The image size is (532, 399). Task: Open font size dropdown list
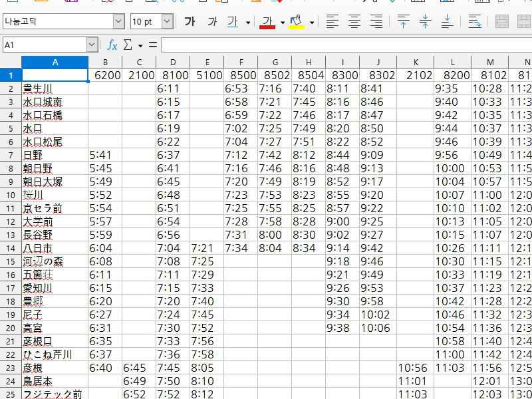(x=167, y=22)
